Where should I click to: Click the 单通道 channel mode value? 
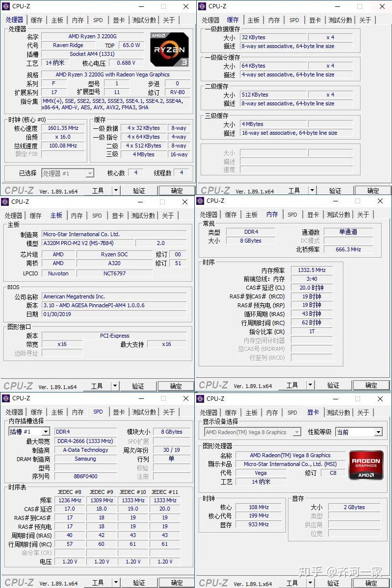click(x=348, y=232)
